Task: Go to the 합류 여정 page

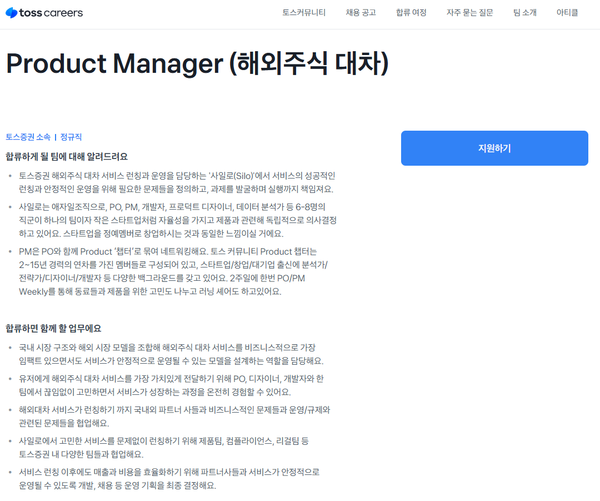Action: click(x=411, y=13)
